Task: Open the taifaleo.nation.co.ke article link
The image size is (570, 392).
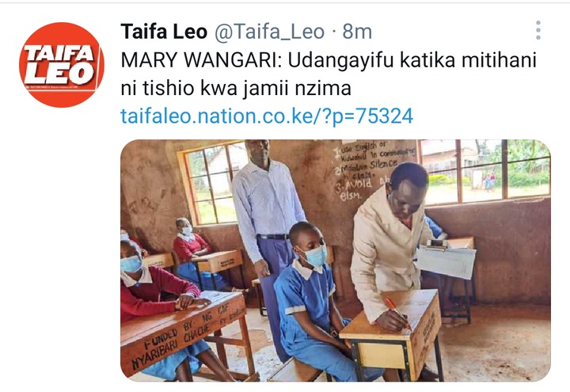Action: point(267,116)
